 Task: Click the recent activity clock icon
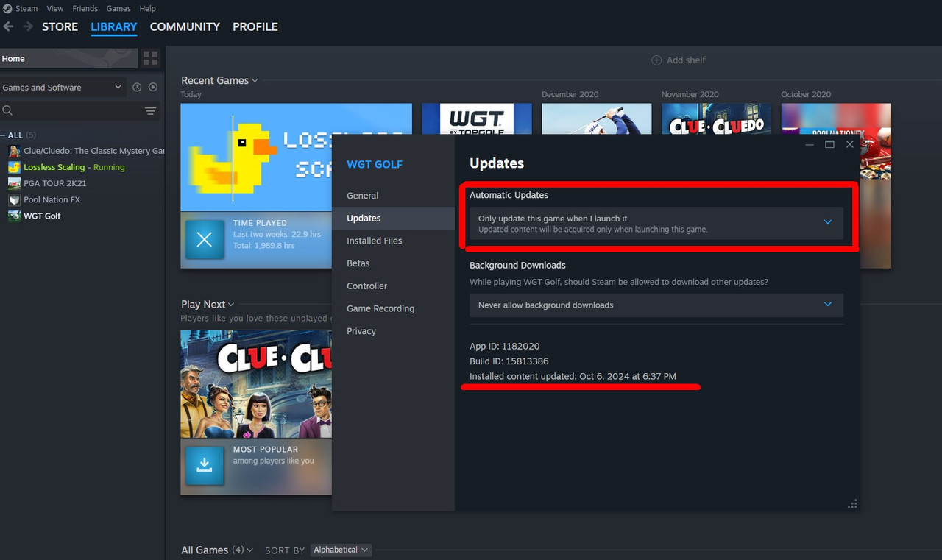click(x=137, y=87)
